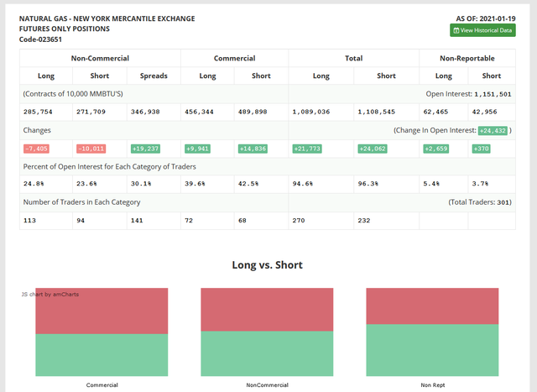The height and width of the screenshot is (392, 537).
Task: Click the green +21,773 change badge
Action: (x=307, y=149)
